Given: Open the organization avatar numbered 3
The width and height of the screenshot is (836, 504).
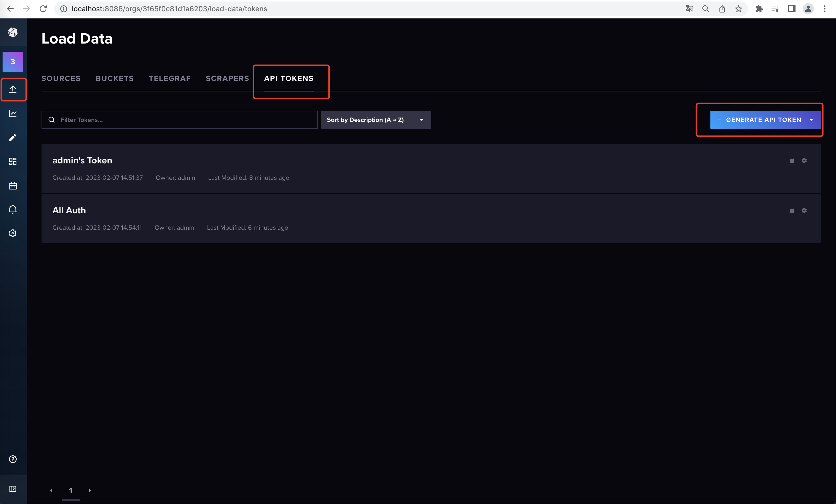Looking at the screenshot, I should point(13,62).
